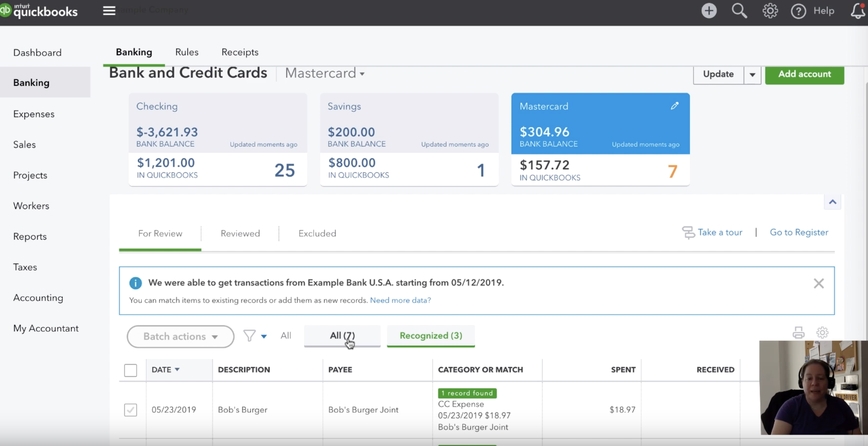Switch to the Receipts tab
The image size is (868, 446).
pyautogui.click(x=240, y=52)
